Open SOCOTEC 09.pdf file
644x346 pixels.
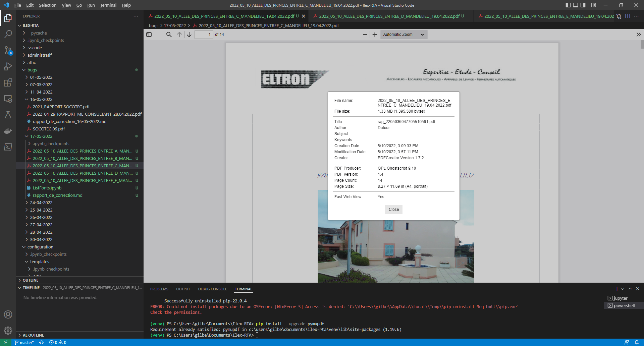80,129
